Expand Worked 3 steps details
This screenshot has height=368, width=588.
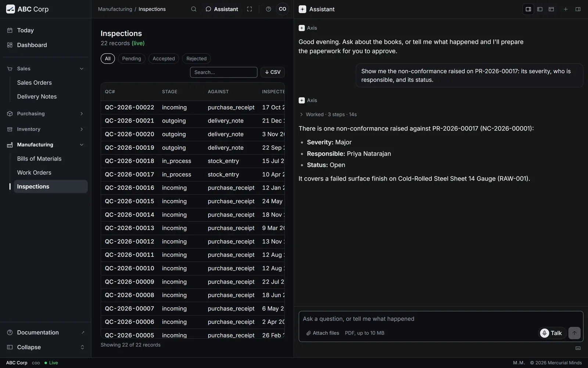click(328, 114)
